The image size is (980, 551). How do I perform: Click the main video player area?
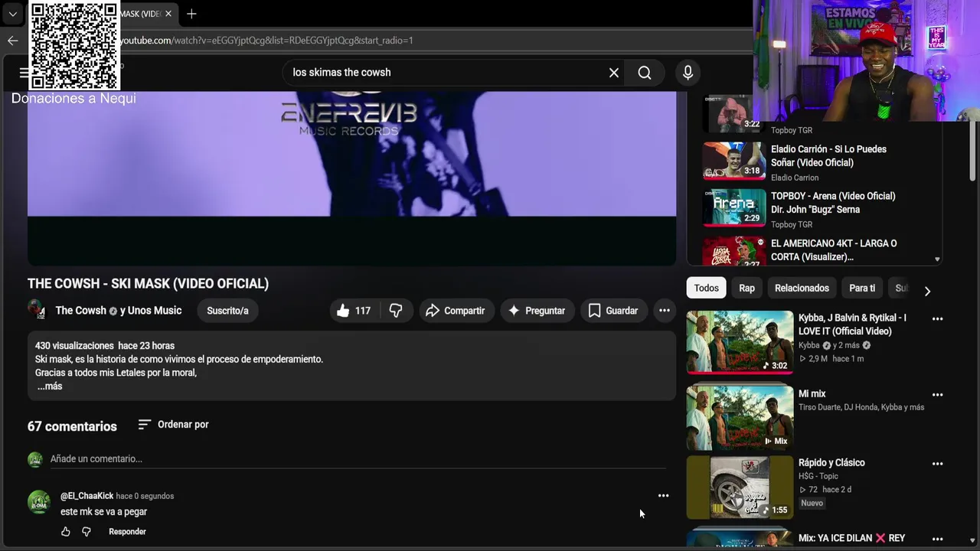coord(351,178)
